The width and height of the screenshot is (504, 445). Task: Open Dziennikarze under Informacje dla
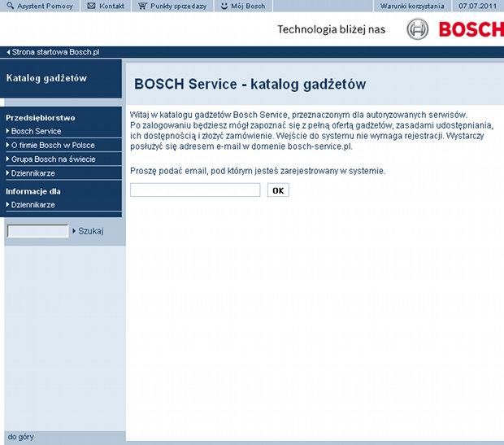pyautogui.click(x=33, y=205)
